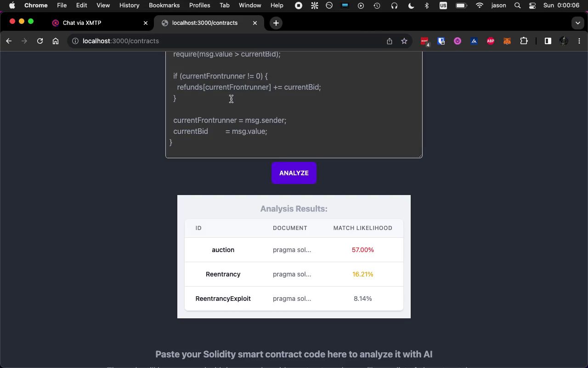Open the Window menu
588x368 pixels.
point(250,6)
